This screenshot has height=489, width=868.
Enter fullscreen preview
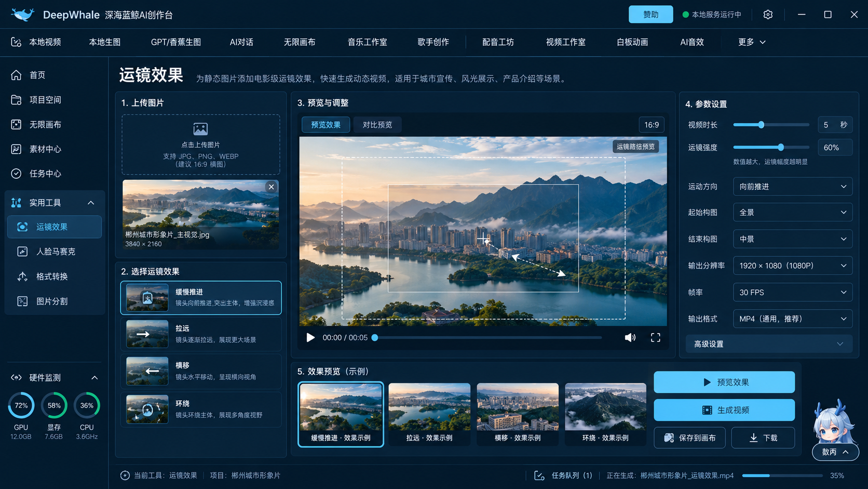(x=656, y=338)
